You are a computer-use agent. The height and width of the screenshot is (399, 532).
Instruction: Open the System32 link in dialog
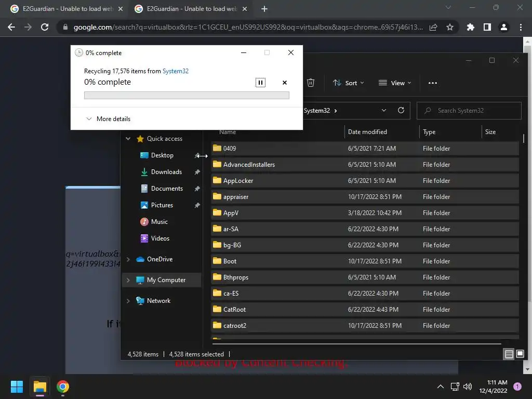(x=176, y=71)
